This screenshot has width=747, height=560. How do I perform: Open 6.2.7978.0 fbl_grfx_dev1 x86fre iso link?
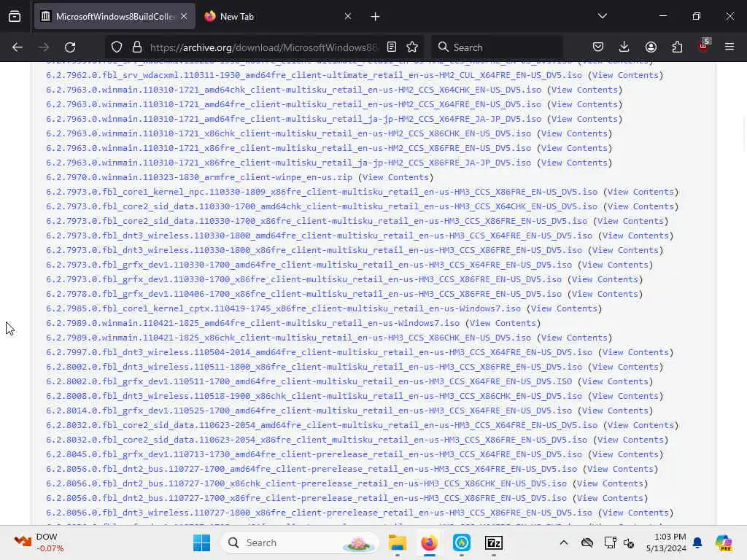tap(304, 294)
